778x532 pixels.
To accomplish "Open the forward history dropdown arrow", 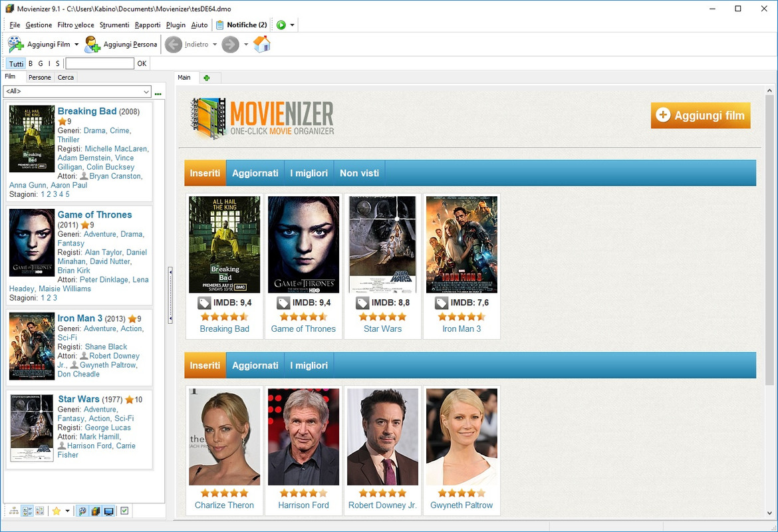I will point(245,45).
